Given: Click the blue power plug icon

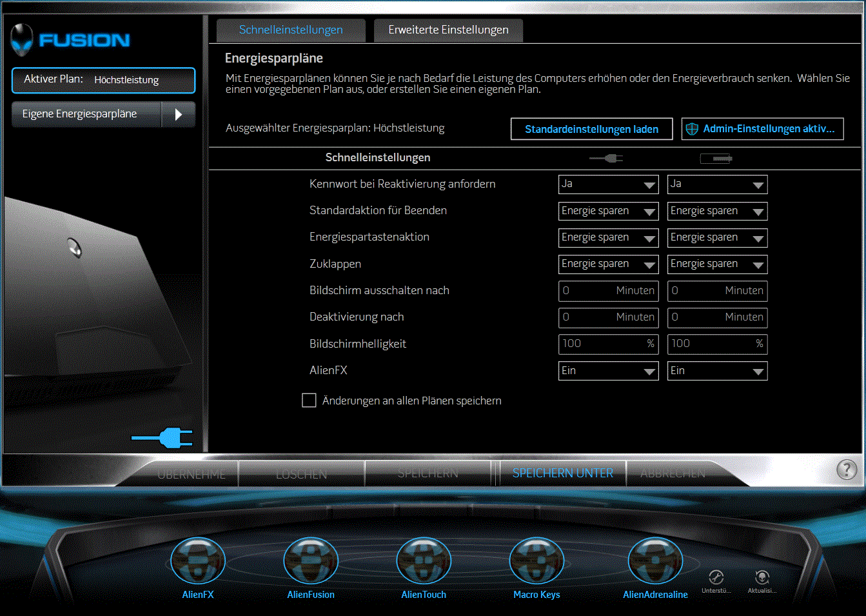Looking at the screenshot, I should tap(162, 438).
